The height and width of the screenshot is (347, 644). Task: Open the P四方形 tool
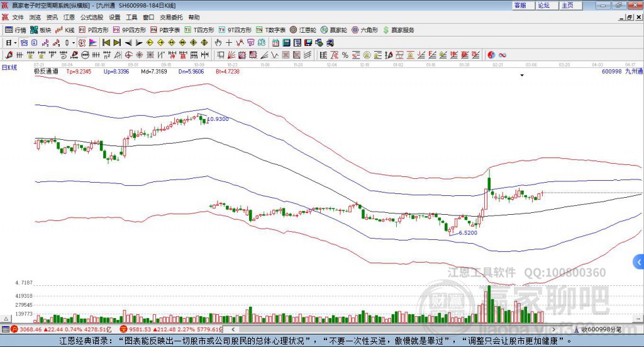[94, 30]
